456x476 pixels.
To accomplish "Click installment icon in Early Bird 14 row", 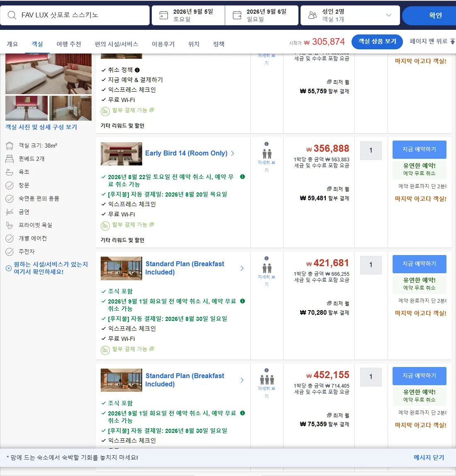I will point(105,226).
